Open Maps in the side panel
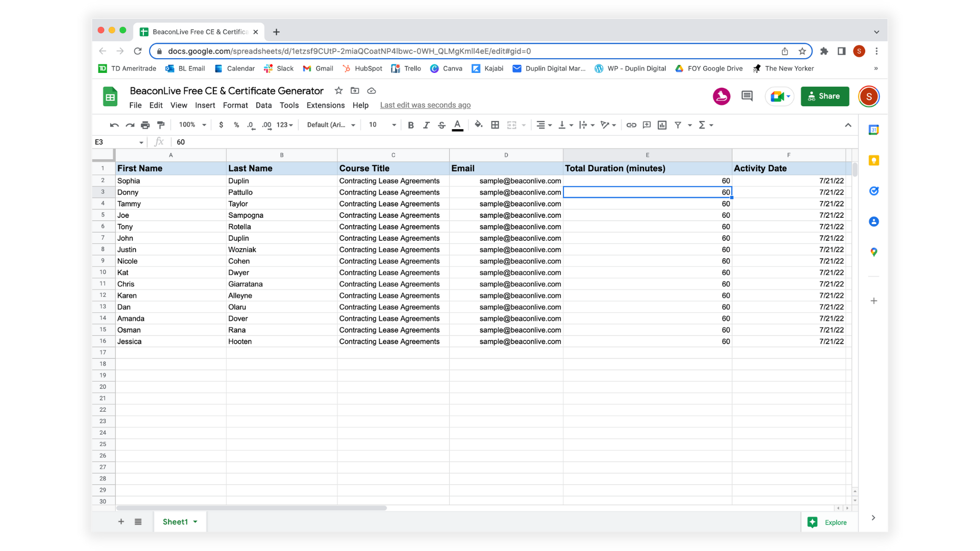 874,252
